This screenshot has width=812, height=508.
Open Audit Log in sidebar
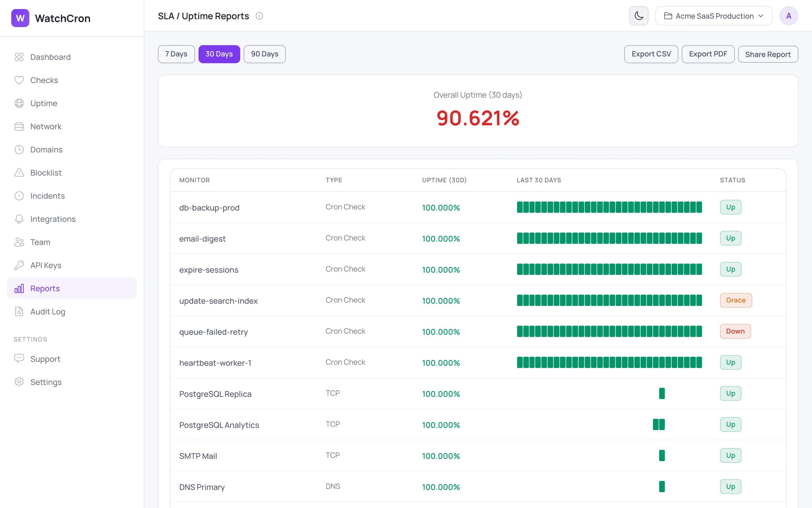(72, 312)
